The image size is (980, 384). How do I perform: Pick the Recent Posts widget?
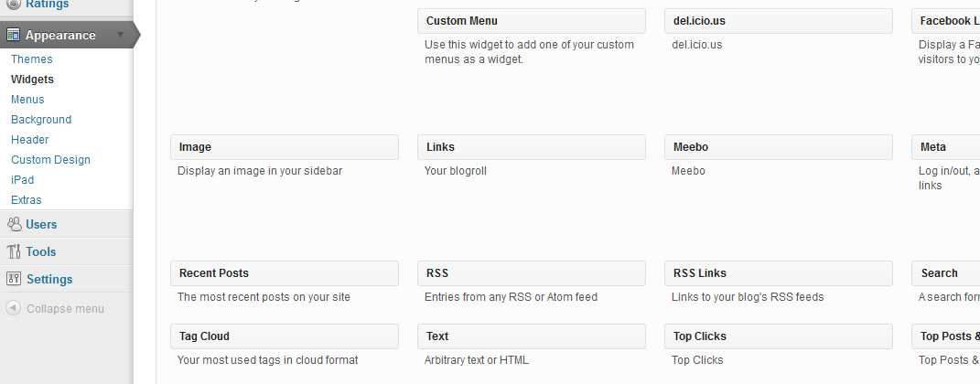point(284,273)
